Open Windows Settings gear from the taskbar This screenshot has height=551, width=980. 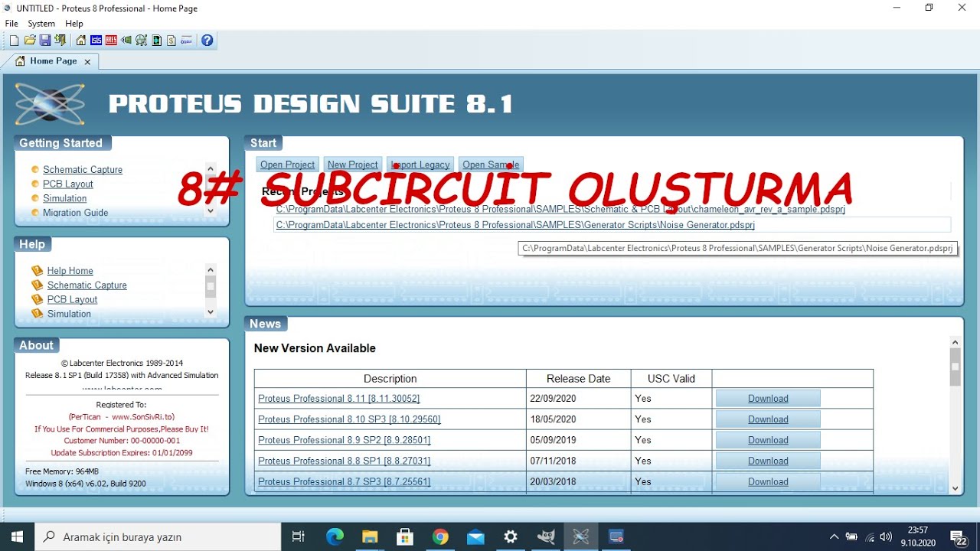(511, 537)
